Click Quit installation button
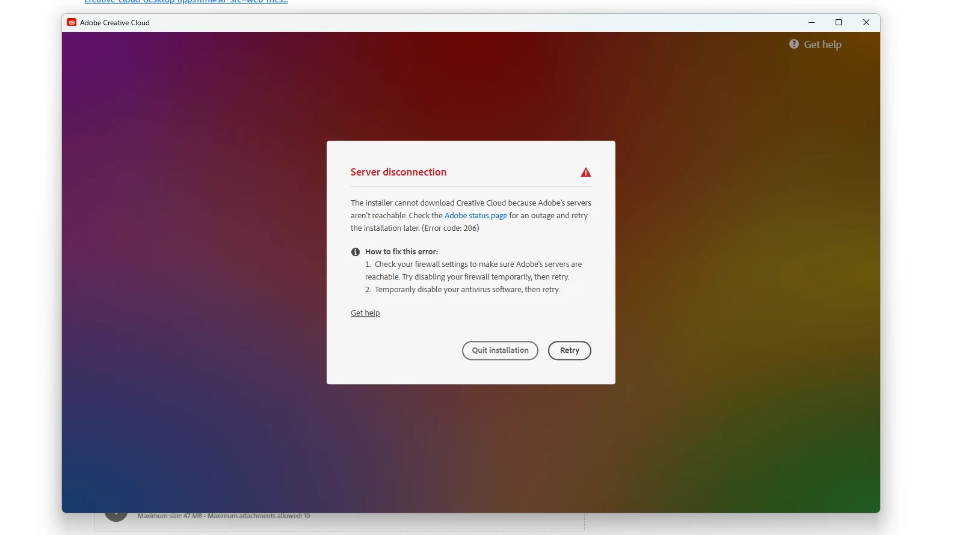 pos(500,350)
